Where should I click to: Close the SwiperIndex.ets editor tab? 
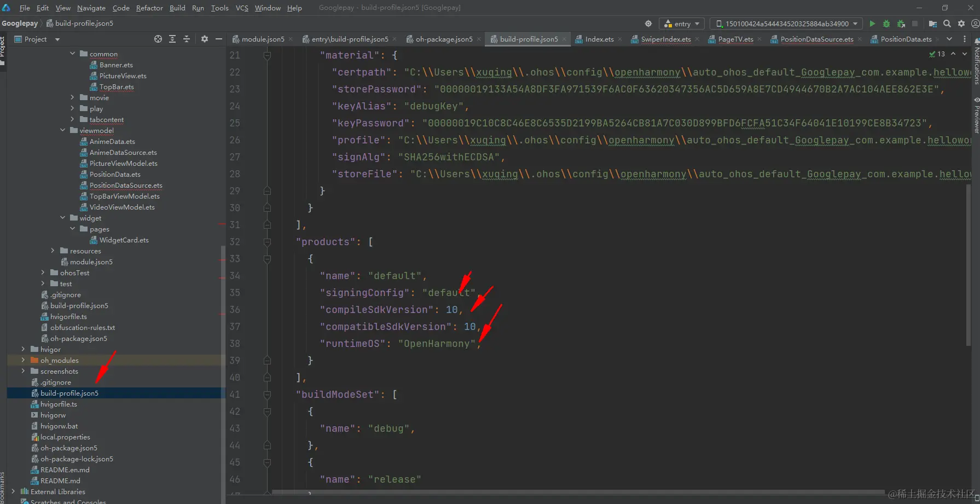pyautogui.click(x=697, y=39)
